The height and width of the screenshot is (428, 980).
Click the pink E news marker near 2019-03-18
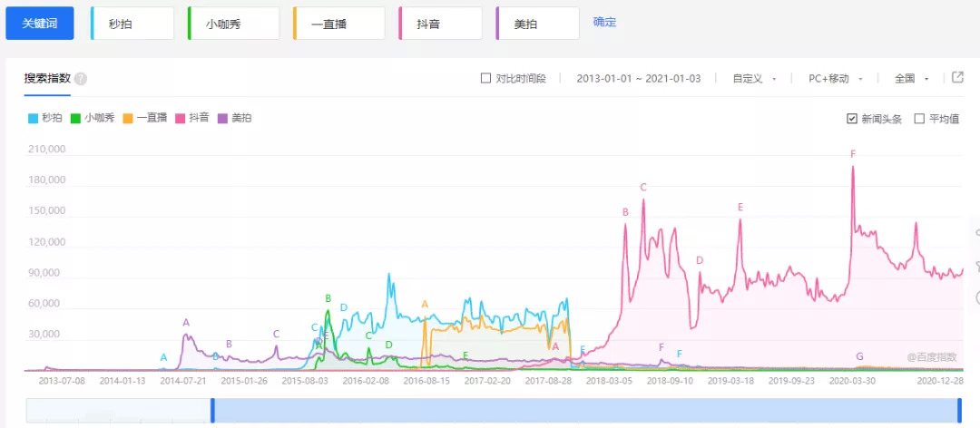(740, 208)
